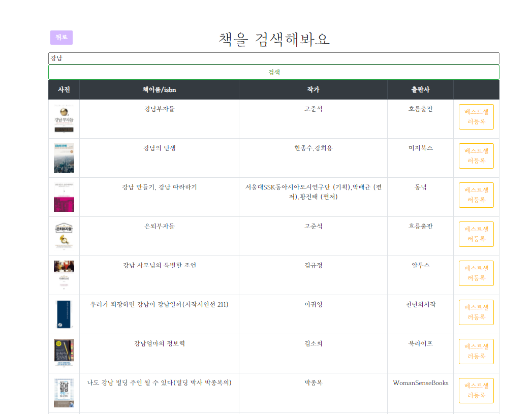Register the WomanSenseBooks title as bestseller
Screen dimensions: 532x414
point(476,391)
